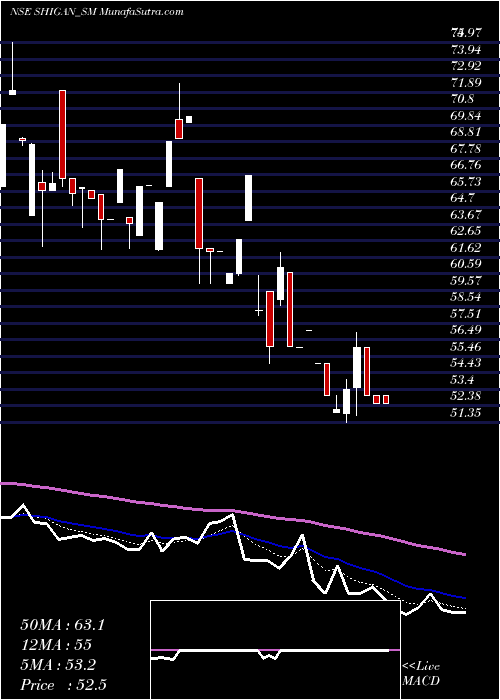Click the 70.8 price label
The height and width of the screenshot is (700, 500).
tap(462, 99)
